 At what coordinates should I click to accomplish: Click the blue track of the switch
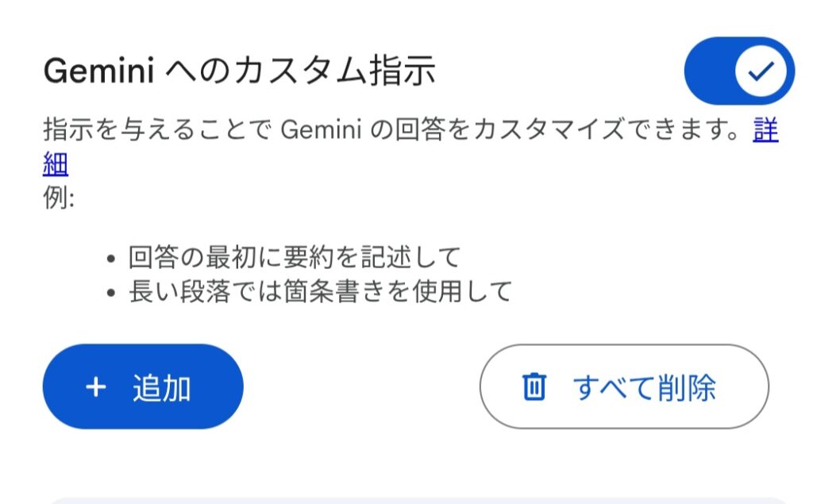(708, 71)
